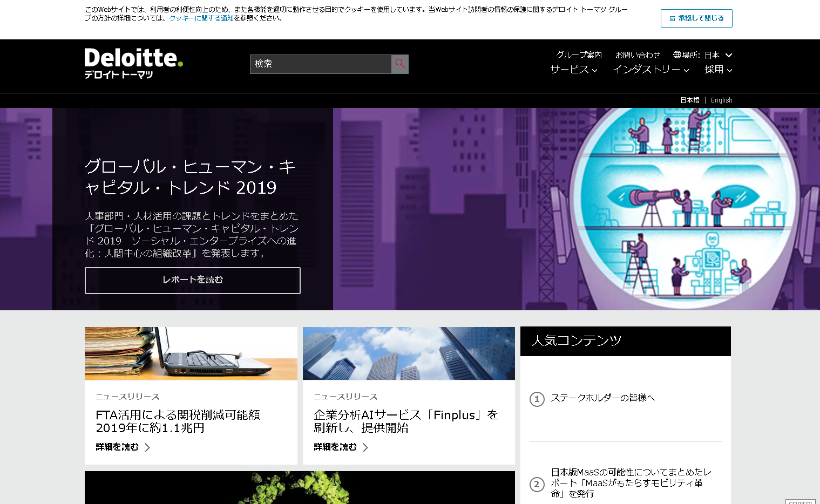
Task: Click into the 検索 search field
Action: [x=320, y=64]
